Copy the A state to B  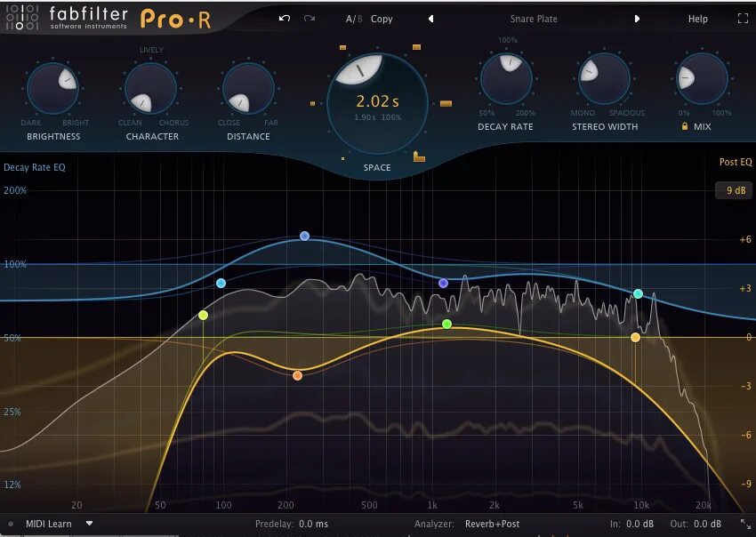pos(382,19)
